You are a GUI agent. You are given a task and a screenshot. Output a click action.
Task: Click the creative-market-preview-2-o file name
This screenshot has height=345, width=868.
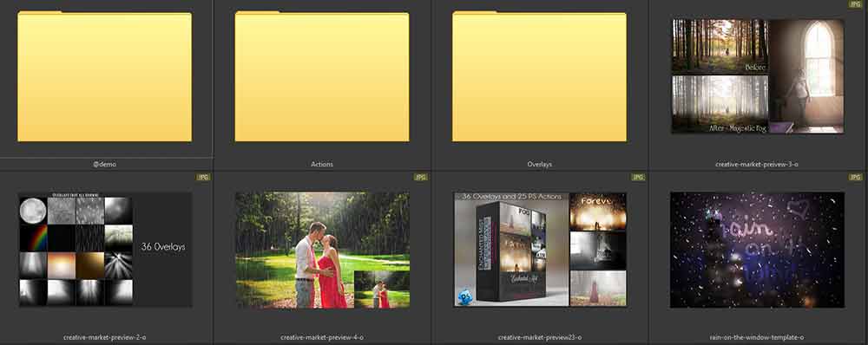[105, 337]
